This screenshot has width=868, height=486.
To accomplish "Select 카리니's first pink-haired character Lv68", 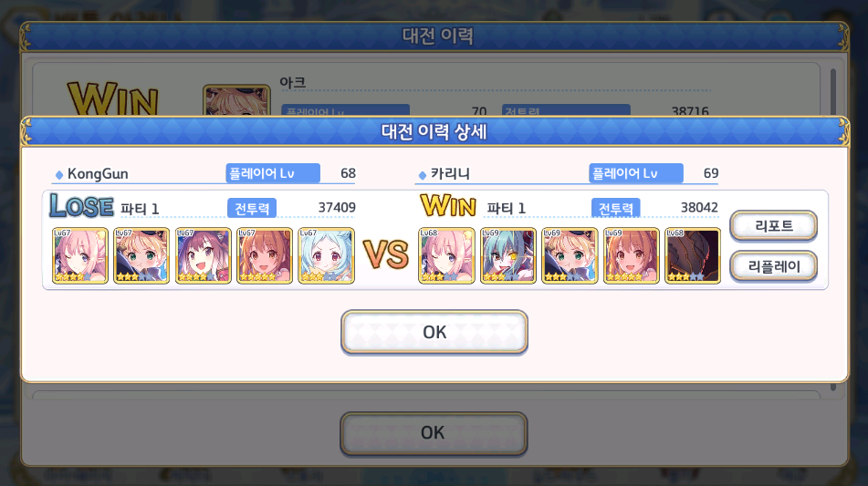I will (x=446, y=255).
